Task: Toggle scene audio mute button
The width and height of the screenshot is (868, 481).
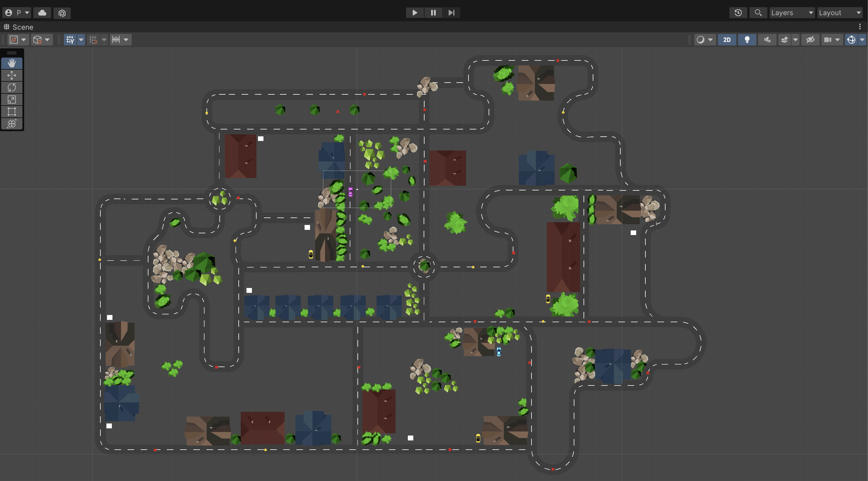Action: coord(767,40)
